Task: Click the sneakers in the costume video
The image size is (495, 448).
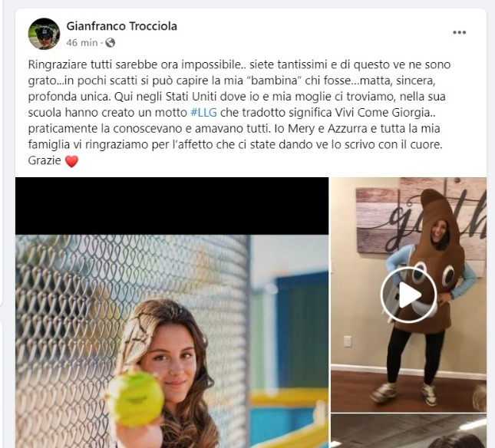Action: click(406, 393)
